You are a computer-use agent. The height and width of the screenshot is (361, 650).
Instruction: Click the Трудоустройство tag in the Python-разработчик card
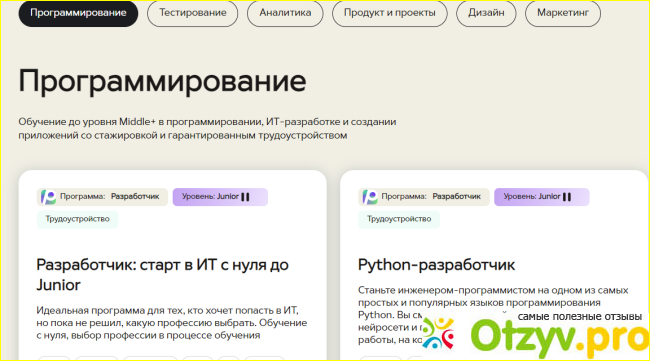(399, 219)
